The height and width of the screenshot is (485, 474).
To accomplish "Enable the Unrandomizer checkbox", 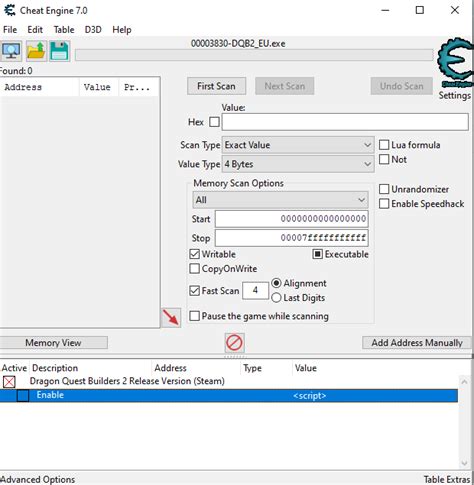I will point(384,189).
